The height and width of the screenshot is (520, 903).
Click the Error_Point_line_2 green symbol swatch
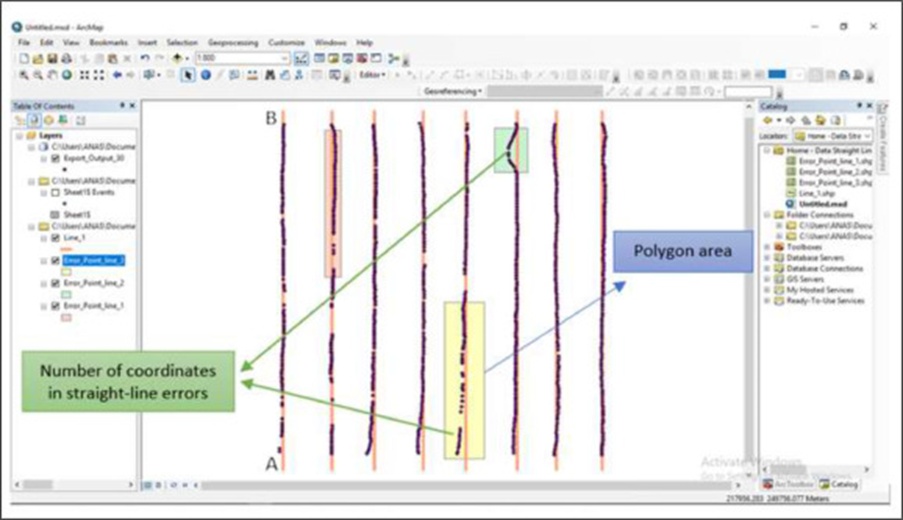pos(66,294)
